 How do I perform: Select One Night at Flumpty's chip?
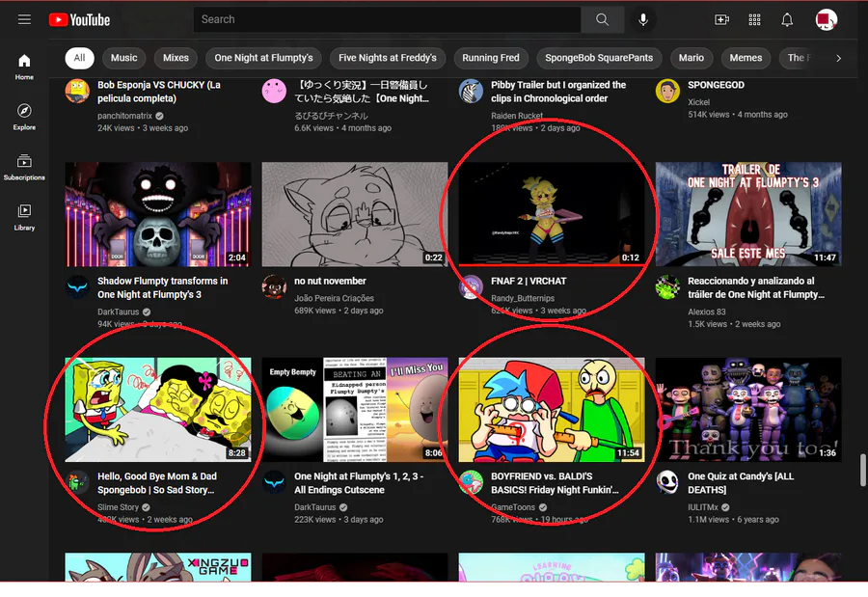pos(263,58)
